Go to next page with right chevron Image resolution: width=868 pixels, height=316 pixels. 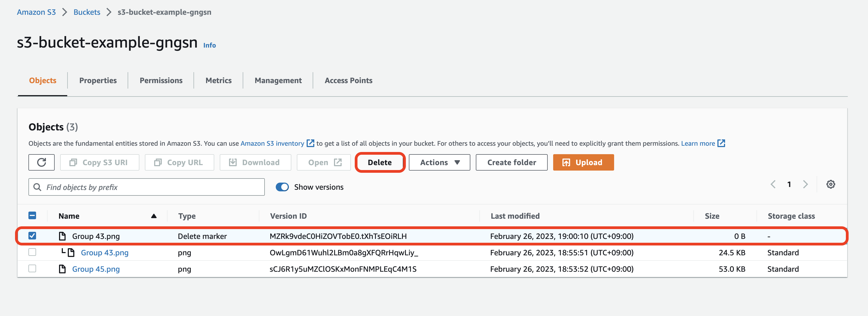tap(805, 184)
